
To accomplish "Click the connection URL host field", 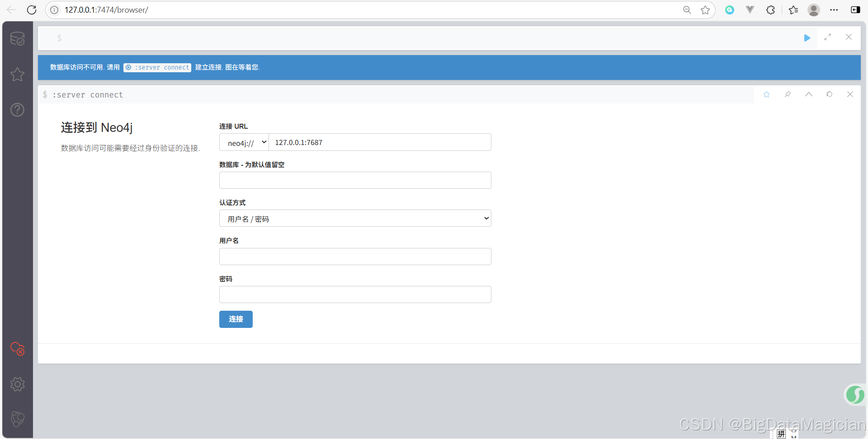I will tap(380, 142).
